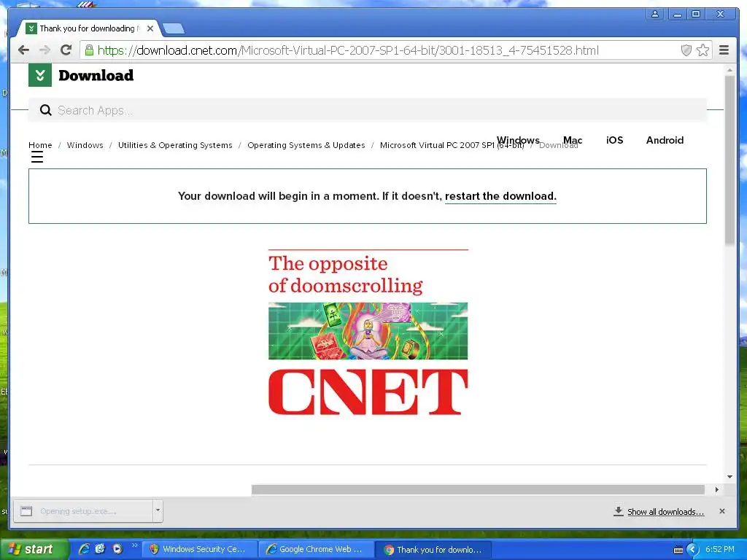The image size is (747, 560).
Task: Click the second quick launch icon
Action: [100, 549]
